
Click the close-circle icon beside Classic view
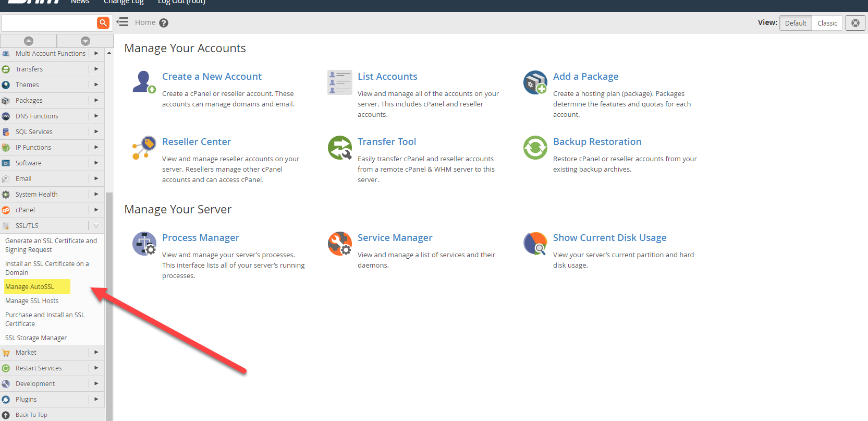tap(855, 23)
